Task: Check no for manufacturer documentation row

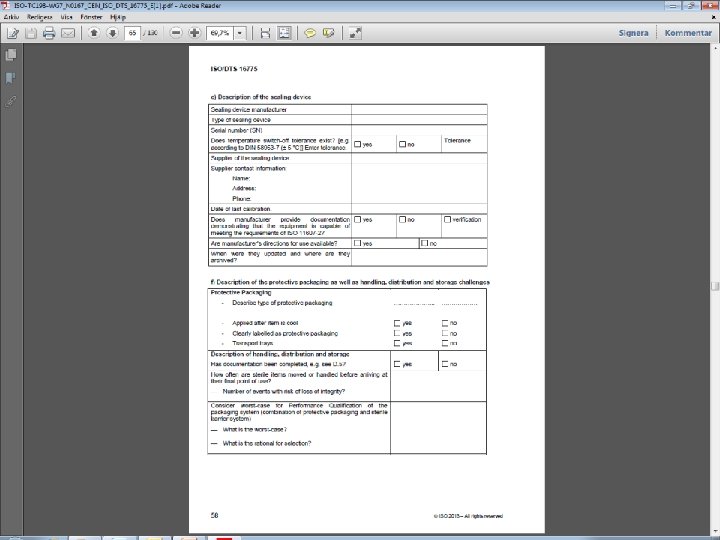Action: pyautogui.click(x=402, y=219)
